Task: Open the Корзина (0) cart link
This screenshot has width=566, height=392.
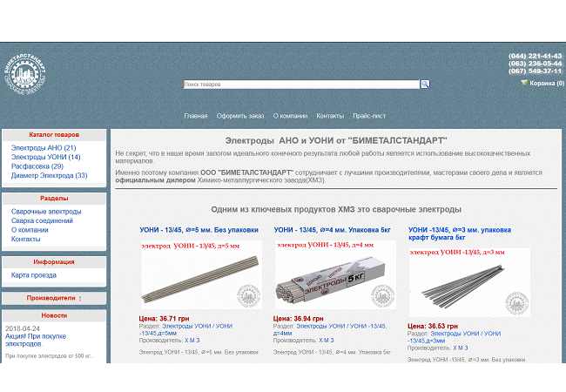Action: [547, 83]
